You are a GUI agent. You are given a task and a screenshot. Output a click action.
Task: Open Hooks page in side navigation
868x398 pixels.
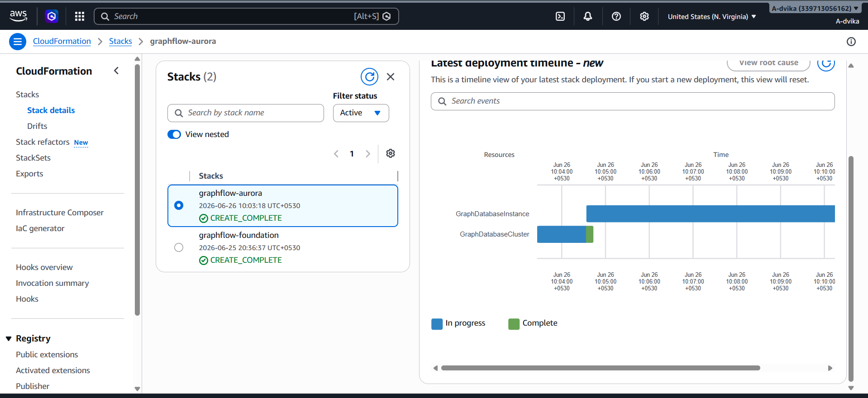pos(27,299)
